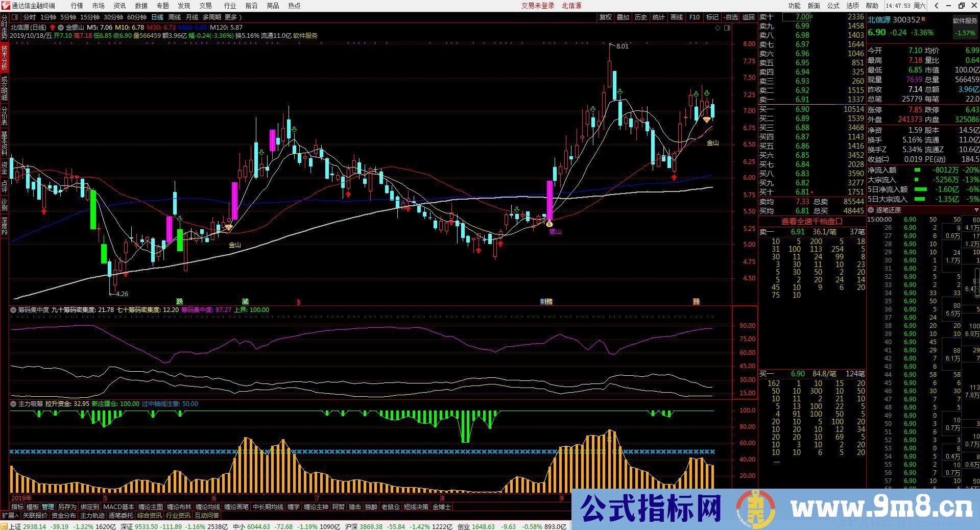The width and height of the screenshot is (980, 530).
Task: Click the back arrow in the title bar
Action: point(936,6)
